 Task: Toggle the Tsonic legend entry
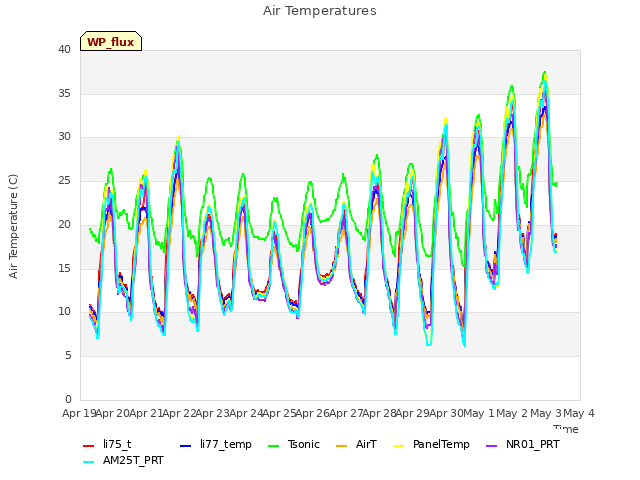click(293, 444)
